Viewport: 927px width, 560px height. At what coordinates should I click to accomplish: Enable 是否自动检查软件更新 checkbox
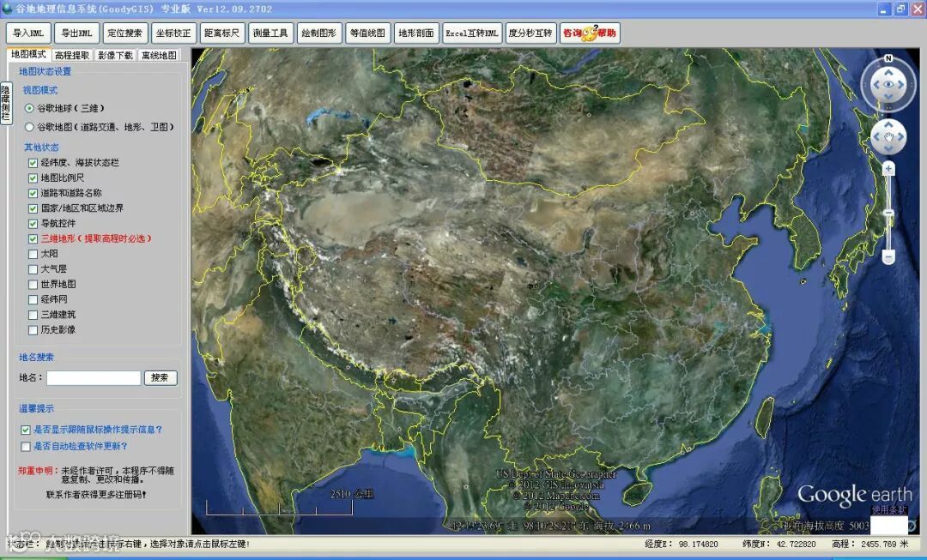[26, 447]
